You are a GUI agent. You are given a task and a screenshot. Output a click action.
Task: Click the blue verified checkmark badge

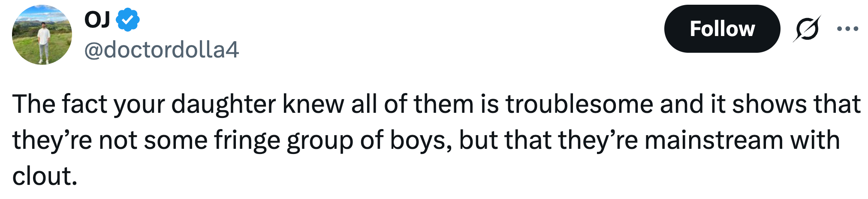click(x=128, y=20)
